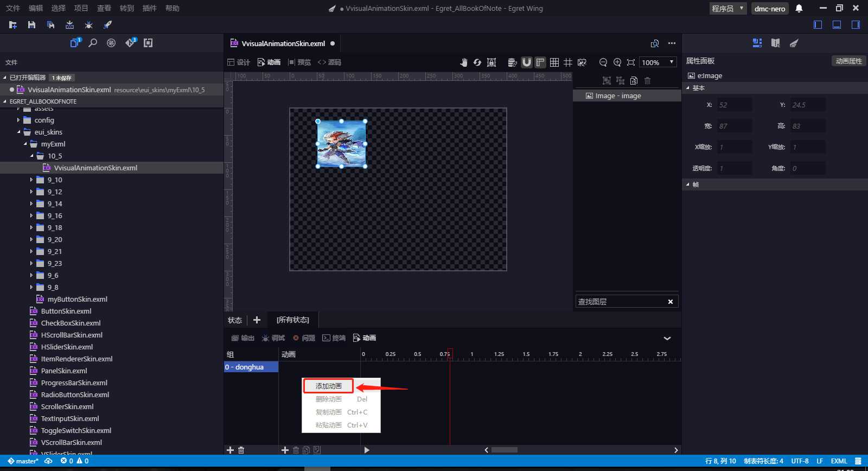Screen dimensions: 868x471
Task: Switch to the 设计 design view
Action: tap(239, 62)
